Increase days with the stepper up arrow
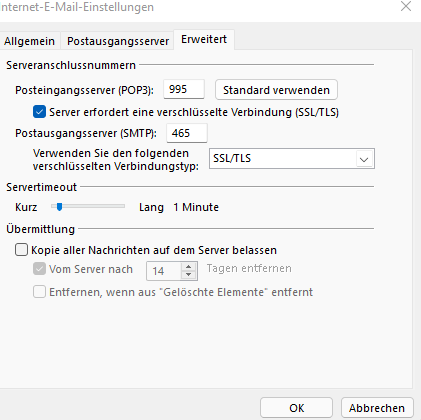Viewport: 421px width, 420px height. tap(189, 267)
